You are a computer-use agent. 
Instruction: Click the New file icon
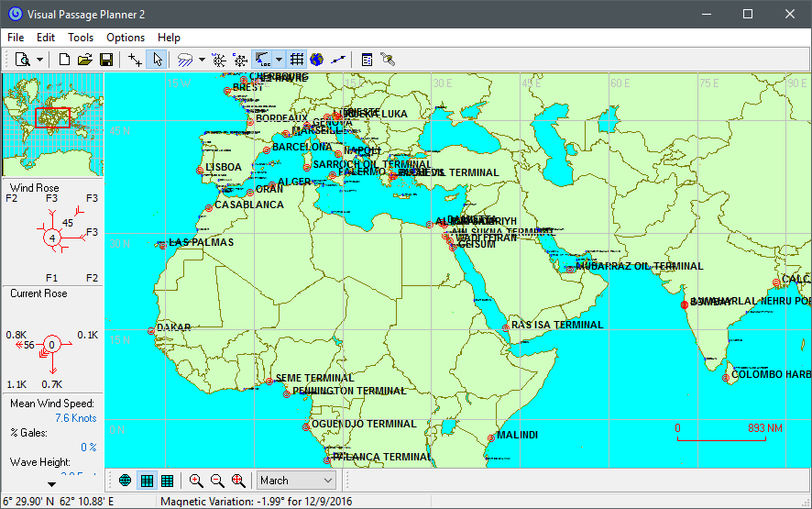click(x=65, y=60)
